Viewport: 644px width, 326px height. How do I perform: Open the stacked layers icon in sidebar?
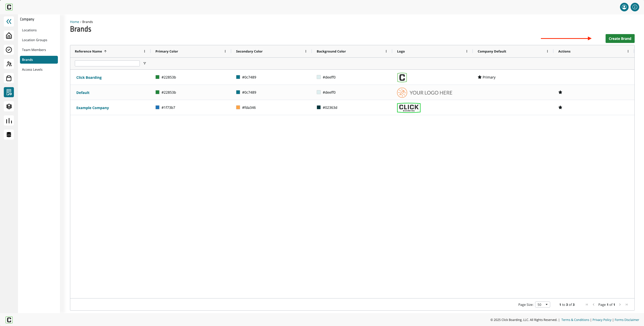(9, 106)
